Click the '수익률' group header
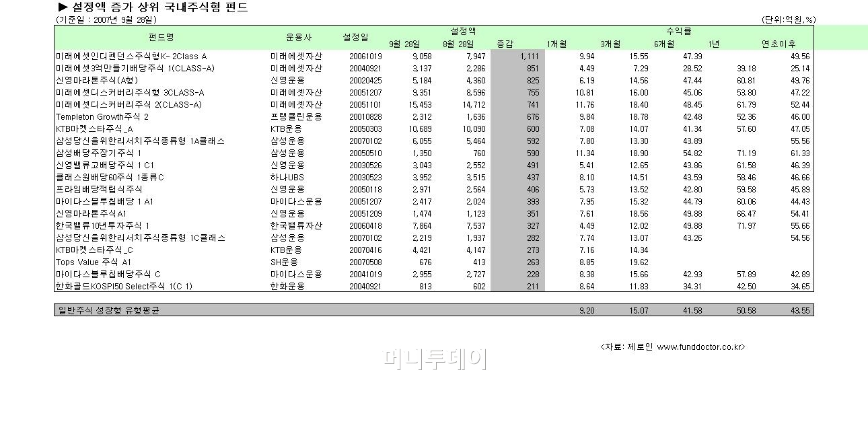Image resolution: width=868 pixels, height=436 pixels. click(x=679, y=31)
